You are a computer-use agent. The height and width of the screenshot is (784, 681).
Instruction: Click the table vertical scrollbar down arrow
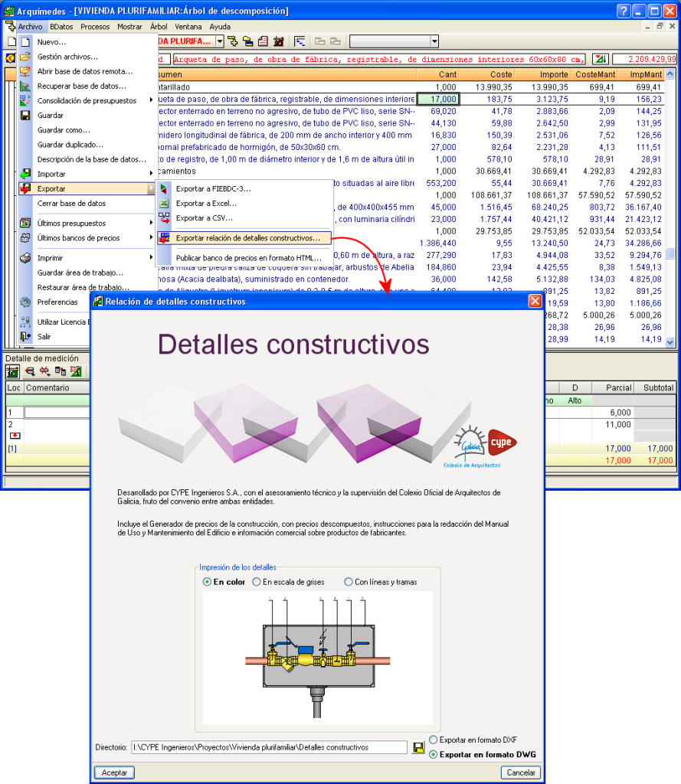tap(670, 342)
